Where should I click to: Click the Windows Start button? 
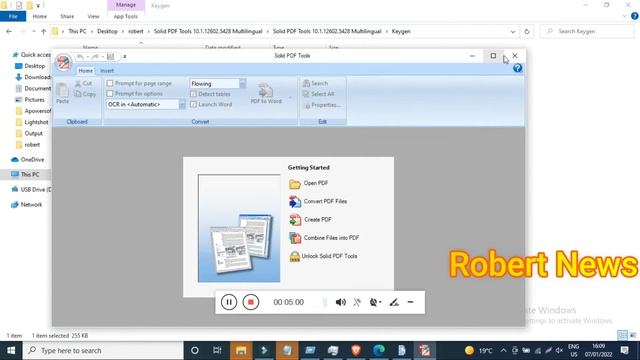pos(11,350)
